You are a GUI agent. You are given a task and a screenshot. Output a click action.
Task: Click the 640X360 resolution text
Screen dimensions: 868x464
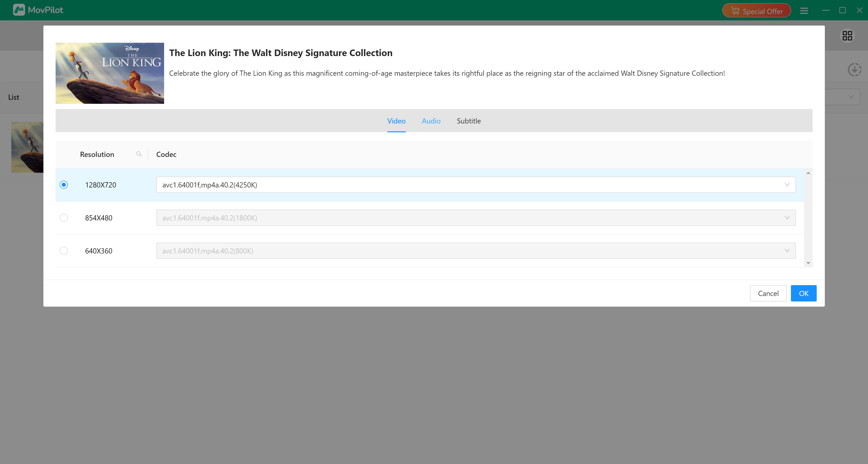click(x=99, y=251)
